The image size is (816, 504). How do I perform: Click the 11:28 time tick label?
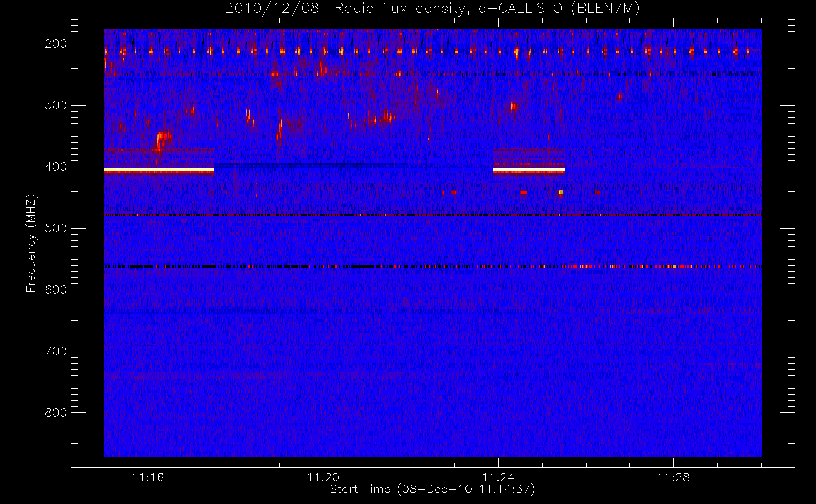click(674, 477)
